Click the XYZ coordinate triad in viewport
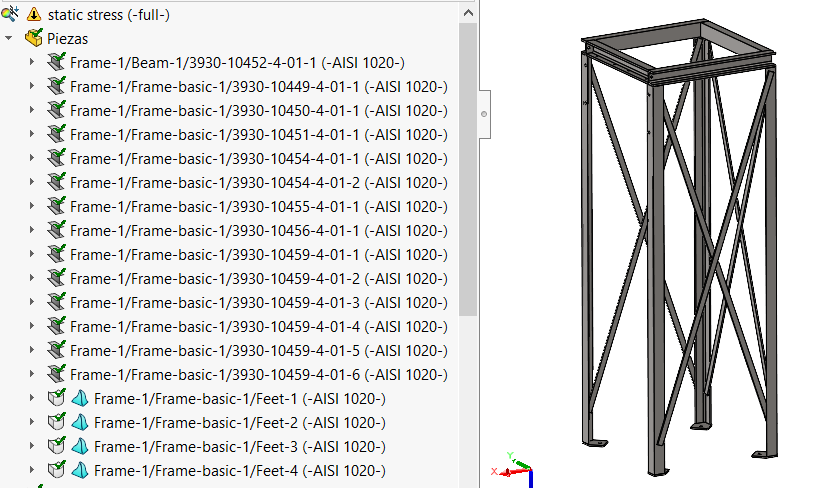815x488 pixels. coord(512,469)
